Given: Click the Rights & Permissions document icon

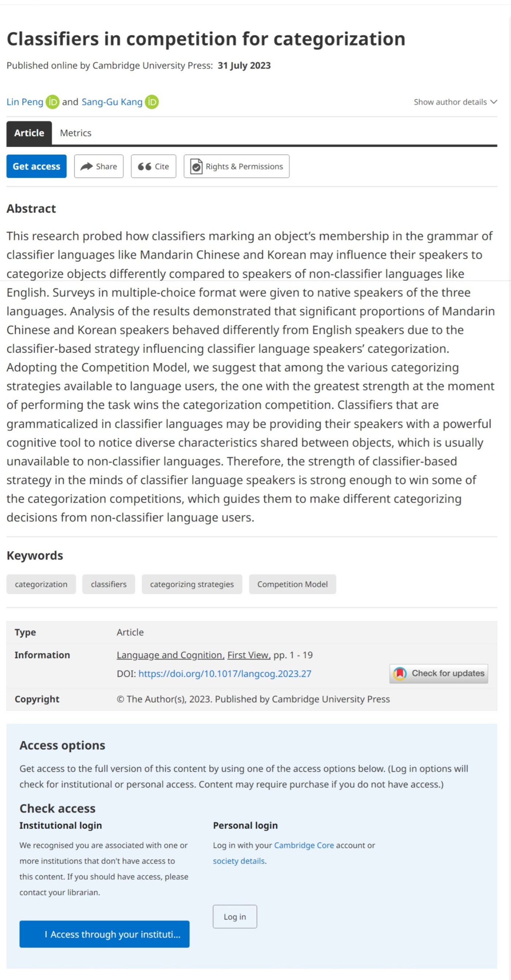Looking at the screenshot, I should 196,166.
